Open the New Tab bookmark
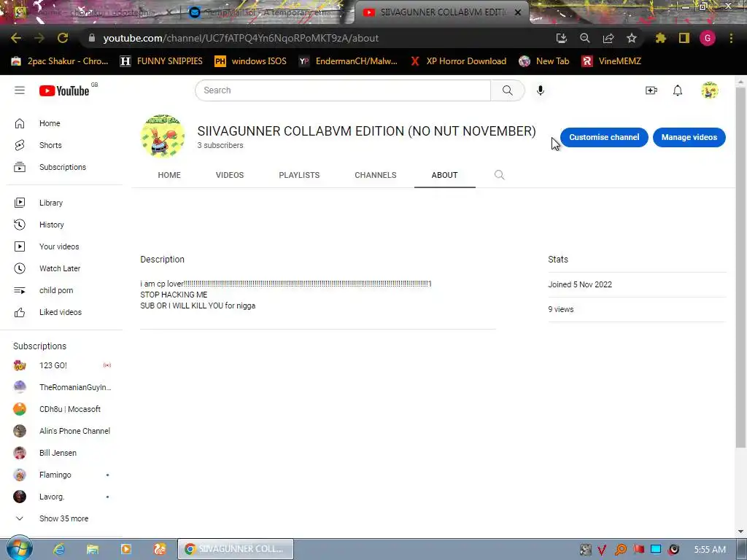747x560 pixels. pos(544,61)
